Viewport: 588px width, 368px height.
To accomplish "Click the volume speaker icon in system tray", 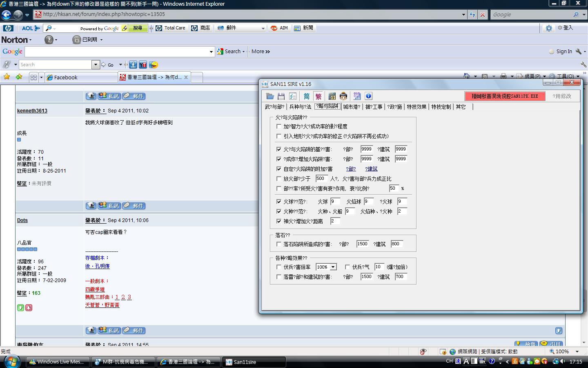I will (563, 361).
